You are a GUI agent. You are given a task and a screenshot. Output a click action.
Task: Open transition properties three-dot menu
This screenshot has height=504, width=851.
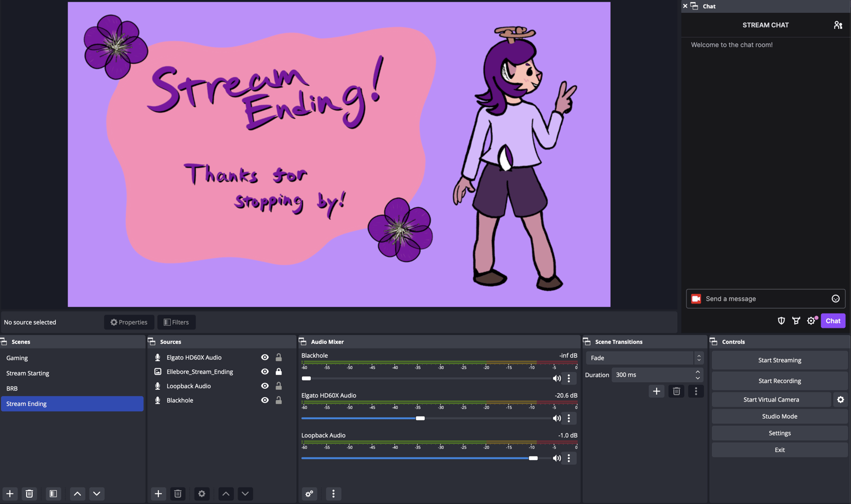(x=696, y=391)
